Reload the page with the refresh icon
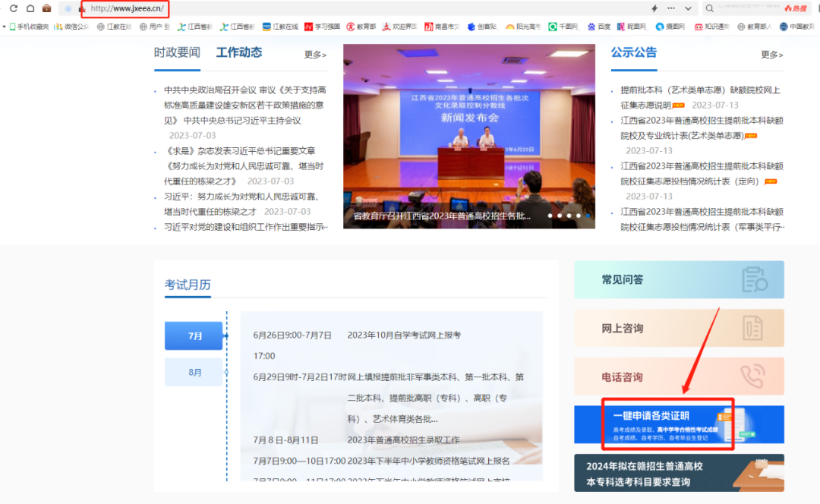Screen dimensions: 820x504 14,8
